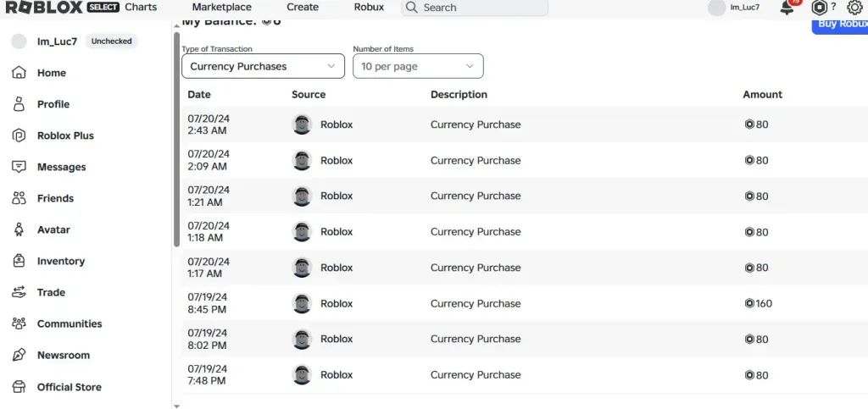Click the Avatar figure icon in sidebar
This screenshot has height=409, width=868.
[x=19, y=229]
